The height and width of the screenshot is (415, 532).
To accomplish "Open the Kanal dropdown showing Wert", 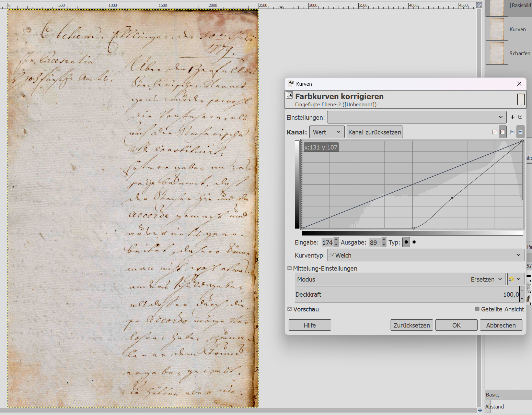I will [x=326, y=132].
